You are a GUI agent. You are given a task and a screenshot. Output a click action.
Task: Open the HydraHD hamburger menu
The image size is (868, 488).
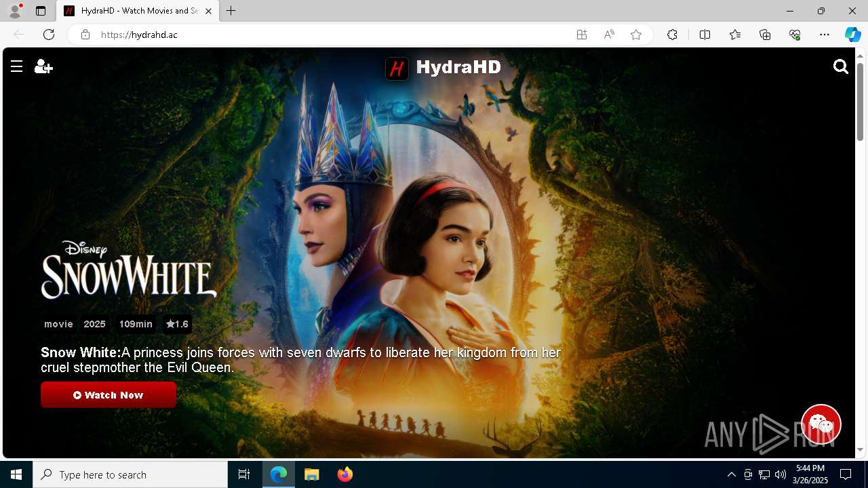click(x=17, y=66)
